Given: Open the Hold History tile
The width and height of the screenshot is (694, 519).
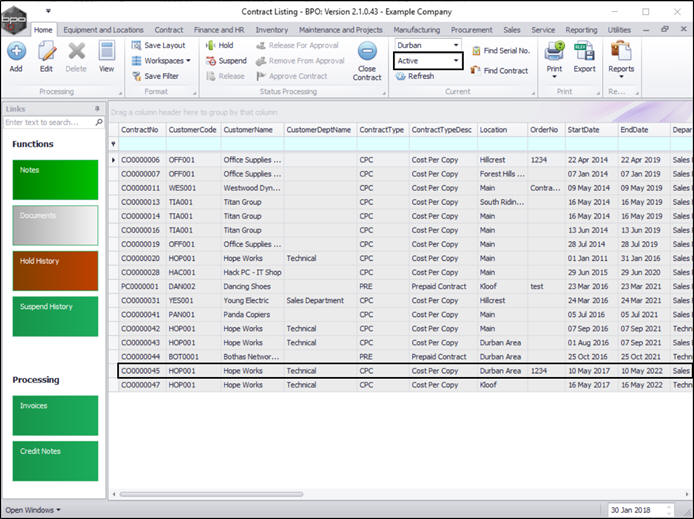Looking at the screenshot, I should pos(54,272).
